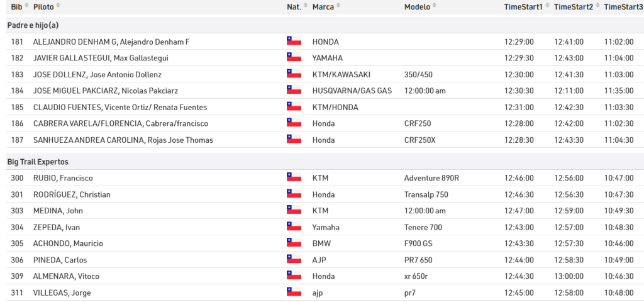The image size is (644, 302).
Task: Sort by the TimeStart2 column header
Action: [x=573, y=7]
